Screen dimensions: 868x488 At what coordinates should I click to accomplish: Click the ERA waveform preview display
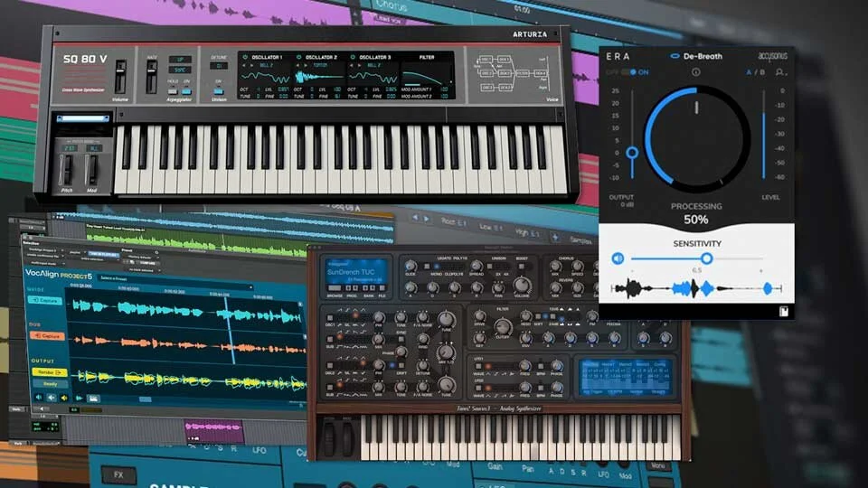coord(696,288)
